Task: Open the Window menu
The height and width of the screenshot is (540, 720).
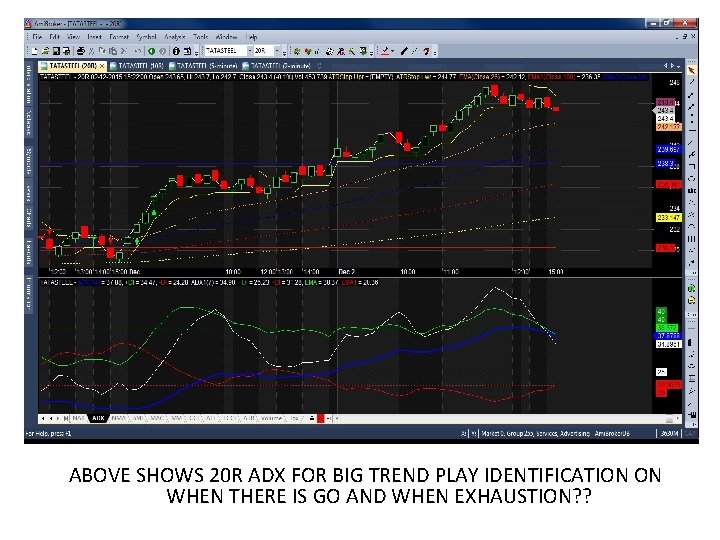Action: coord(226,36)
